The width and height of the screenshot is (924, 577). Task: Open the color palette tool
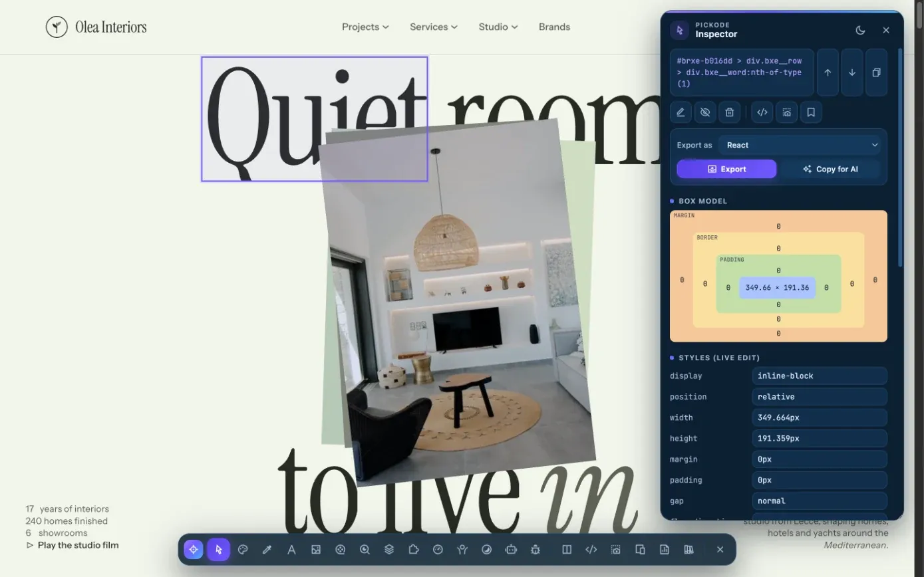(243, 550)
